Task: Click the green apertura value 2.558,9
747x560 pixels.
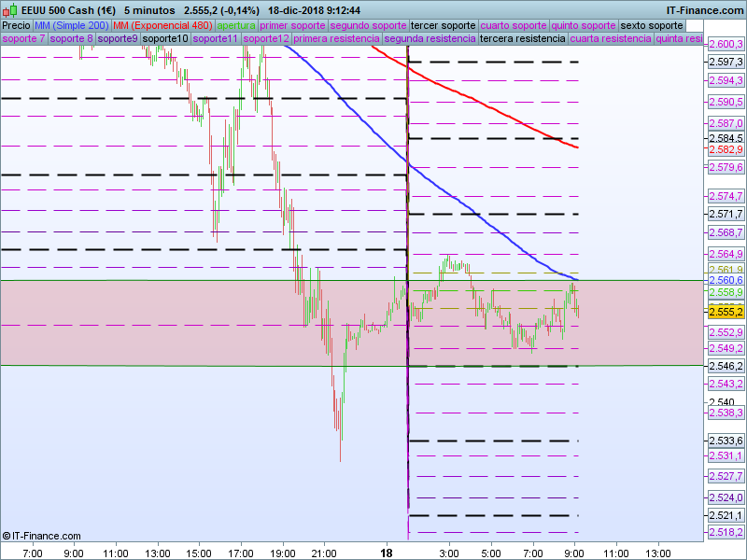Action: pyautogui.click(x=726, y=292)
